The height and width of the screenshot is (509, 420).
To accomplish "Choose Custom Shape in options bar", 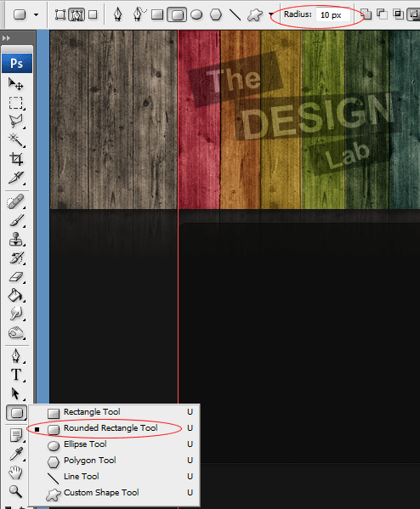I will (x=255, y=14).
